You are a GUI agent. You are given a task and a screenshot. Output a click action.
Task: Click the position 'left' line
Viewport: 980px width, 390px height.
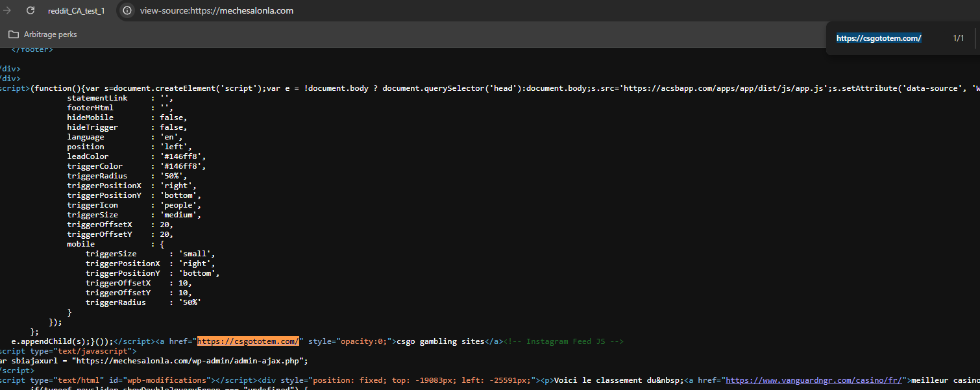point(130,147)
